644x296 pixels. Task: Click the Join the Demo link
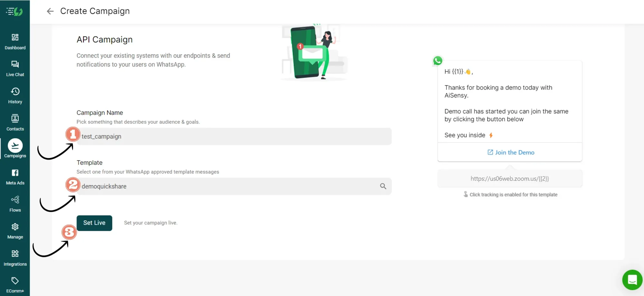(x=511, y=153)
